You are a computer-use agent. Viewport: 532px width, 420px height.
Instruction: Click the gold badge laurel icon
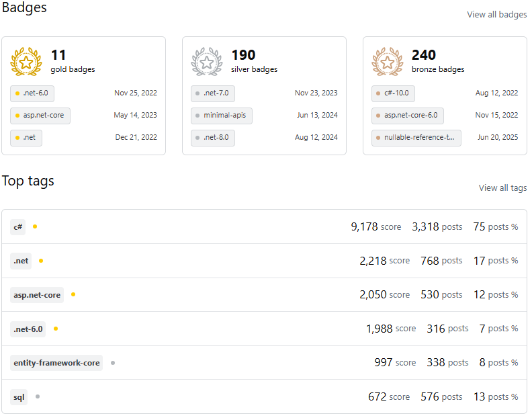tap(26, 61)
